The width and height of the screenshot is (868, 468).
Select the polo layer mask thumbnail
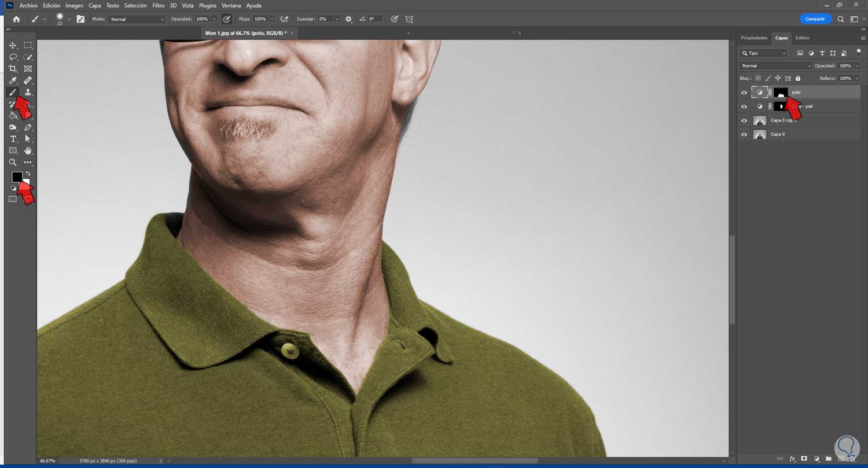781,93
